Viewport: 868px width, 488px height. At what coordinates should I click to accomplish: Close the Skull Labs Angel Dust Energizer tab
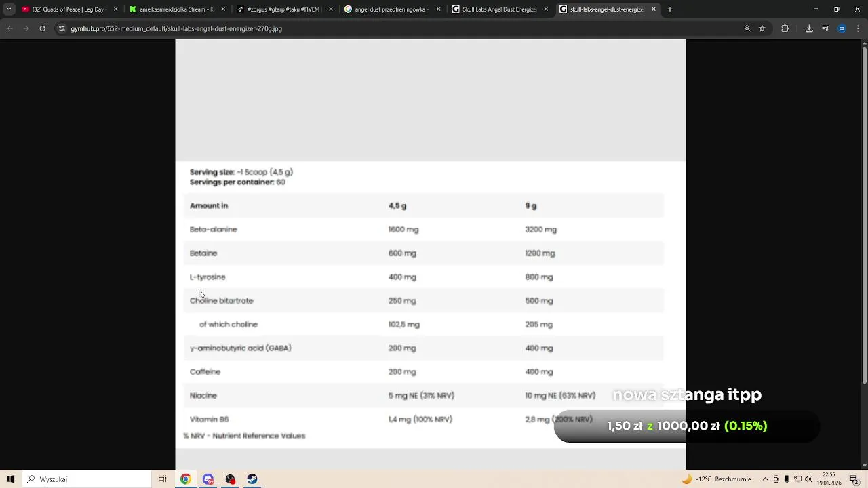point(546,9)
